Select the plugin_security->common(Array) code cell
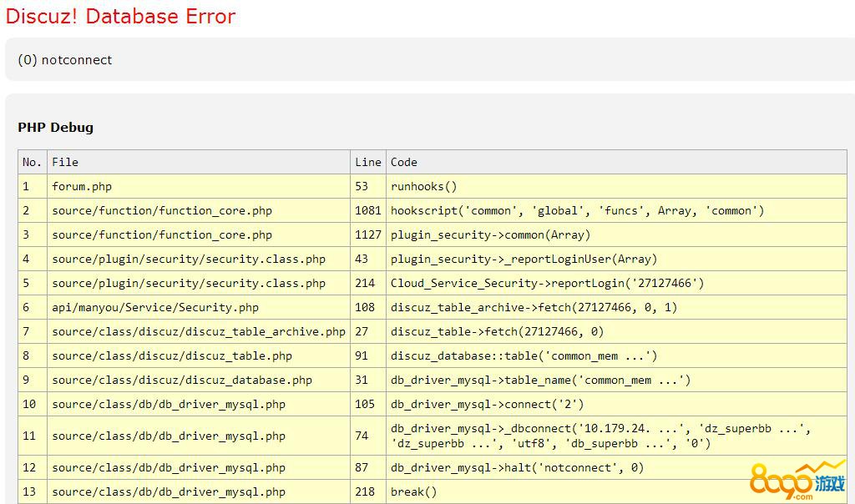 (490, 234)
